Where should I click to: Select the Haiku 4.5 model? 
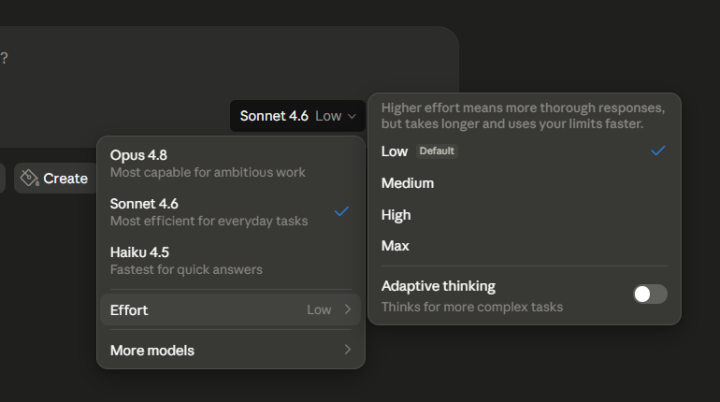pyautogui.click(x=231, y=260)
